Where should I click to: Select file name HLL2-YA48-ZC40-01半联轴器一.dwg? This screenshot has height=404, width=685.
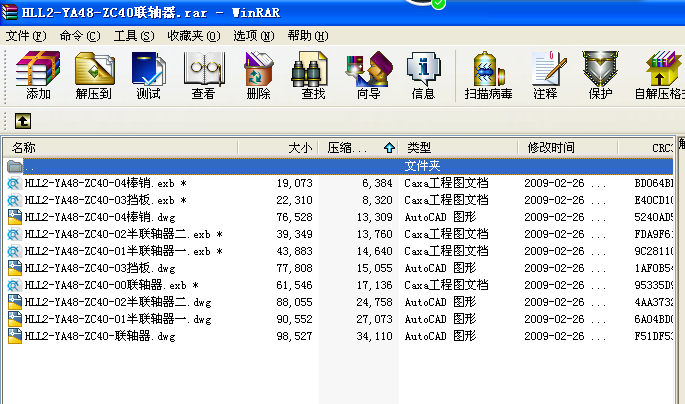[118, 319]
